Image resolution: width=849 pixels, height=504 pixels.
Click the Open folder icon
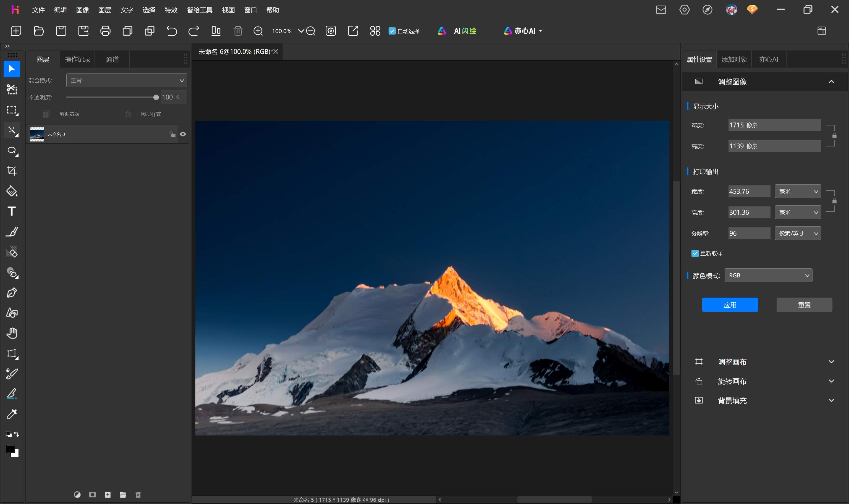point(39,31)
